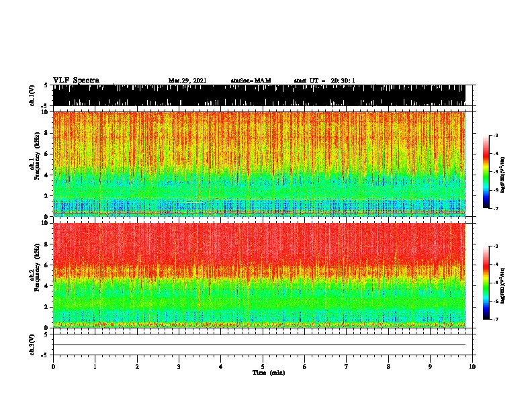Click inside the ch.1 spectrogram plot
Viewport: 532px width, 411px height.
point(259,164)
